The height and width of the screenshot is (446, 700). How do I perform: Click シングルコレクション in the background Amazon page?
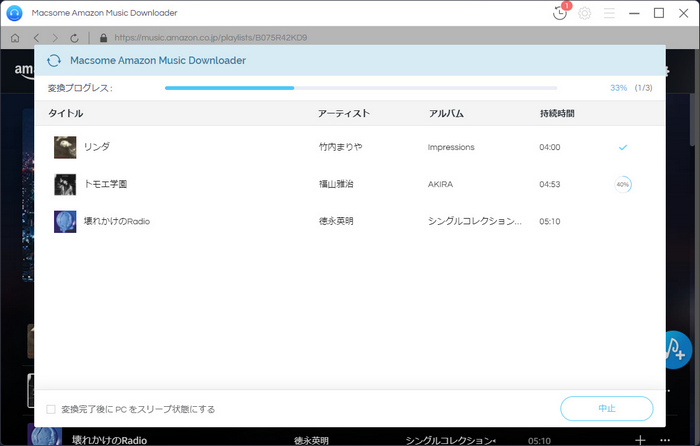450,441
